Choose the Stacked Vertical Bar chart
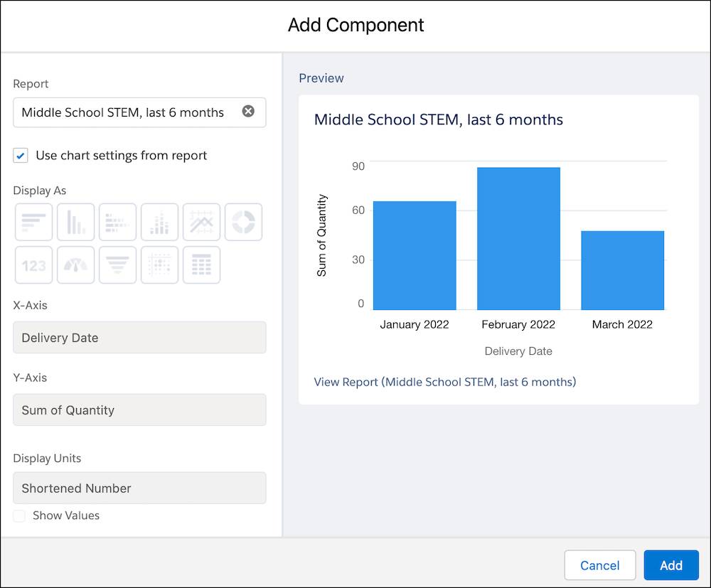711x588 pixels. pos(159,222)
